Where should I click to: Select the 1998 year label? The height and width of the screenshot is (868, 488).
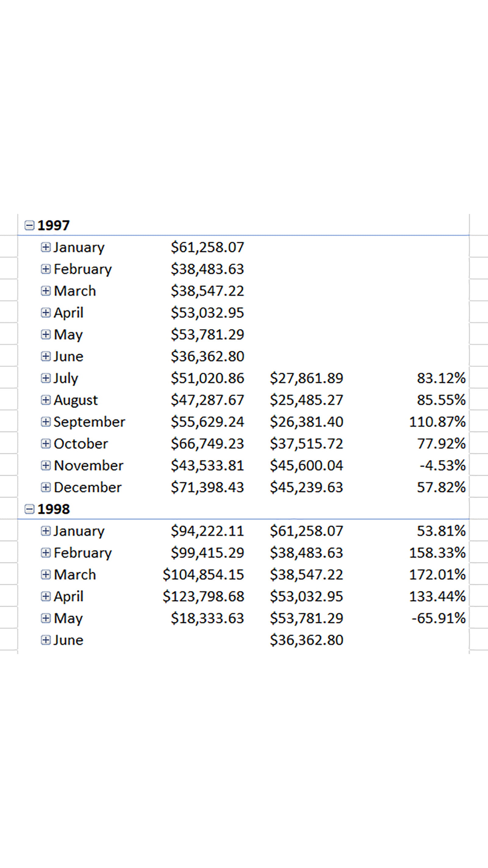tap(54, 509)
